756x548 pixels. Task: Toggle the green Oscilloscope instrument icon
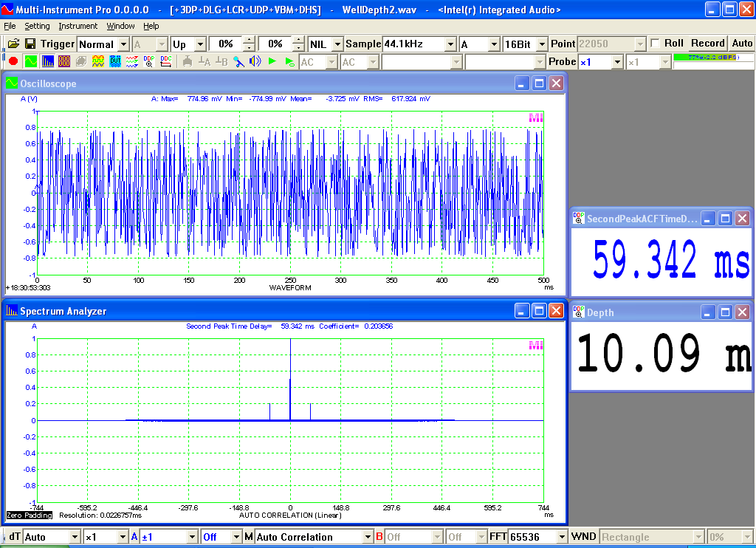tap(31, 61)
